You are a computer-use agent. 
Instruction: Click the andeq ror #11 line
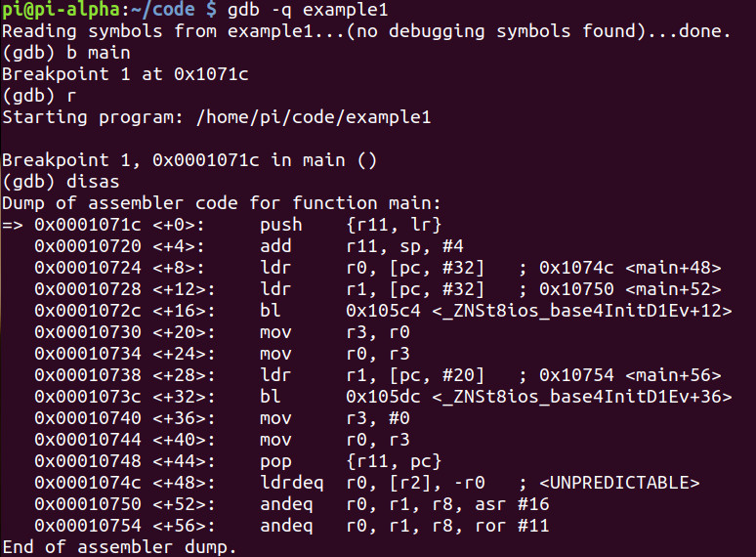[x=292, y=526]
